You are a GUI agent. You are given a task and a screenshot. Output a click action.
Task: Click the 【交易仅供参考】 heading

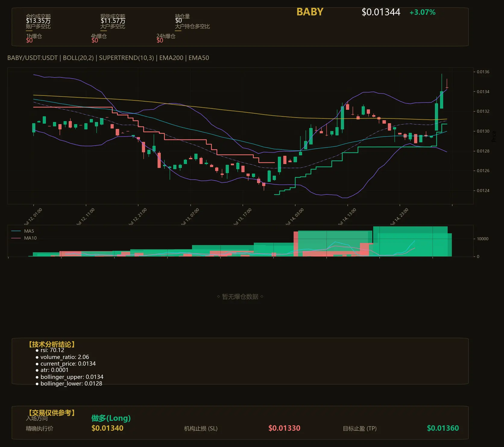click(x=51, y=413)
